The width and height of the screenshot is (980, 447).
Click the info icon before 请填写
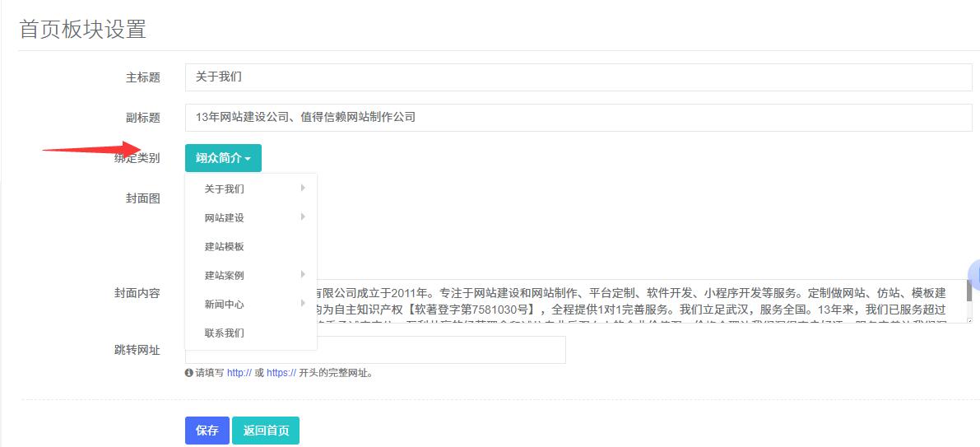coord(189,373)
